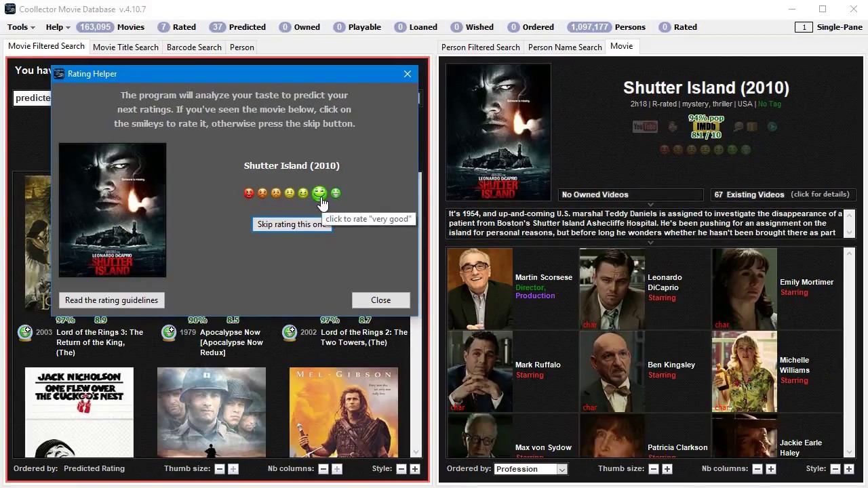The height and width of the screenshot is (488, 868).
Task: Rate with the light-green slight smile in Rating Helper
Action: point(303,193)
